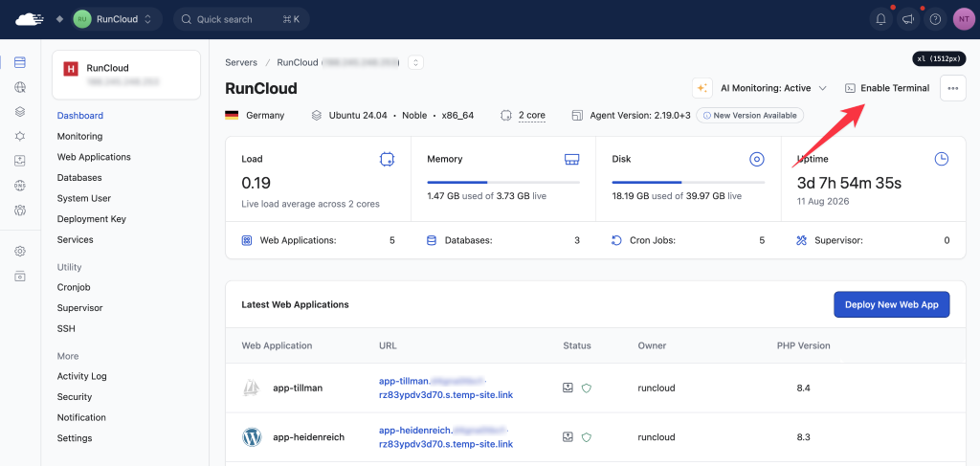Click the 2 core label

(532, 116)
